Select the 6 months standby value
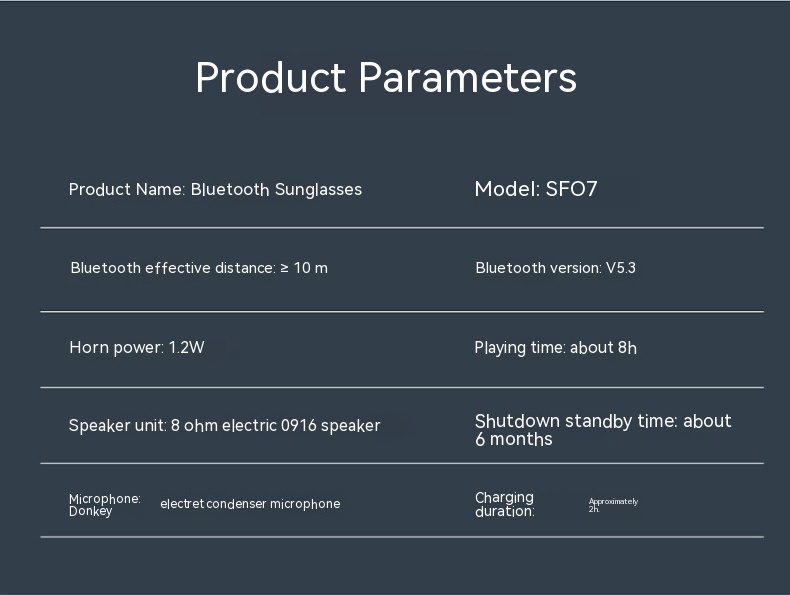Viewport: 790px width, 595px height. tap(514, 440)
